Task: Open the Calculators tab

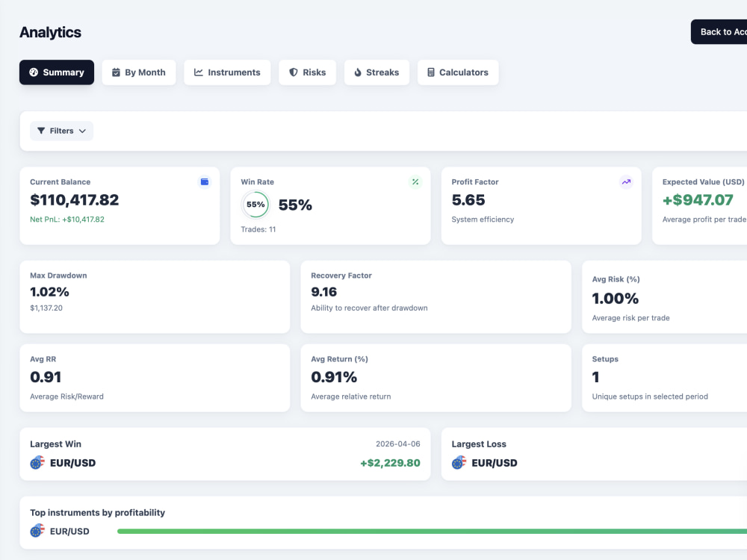Action: click(458, 72)
